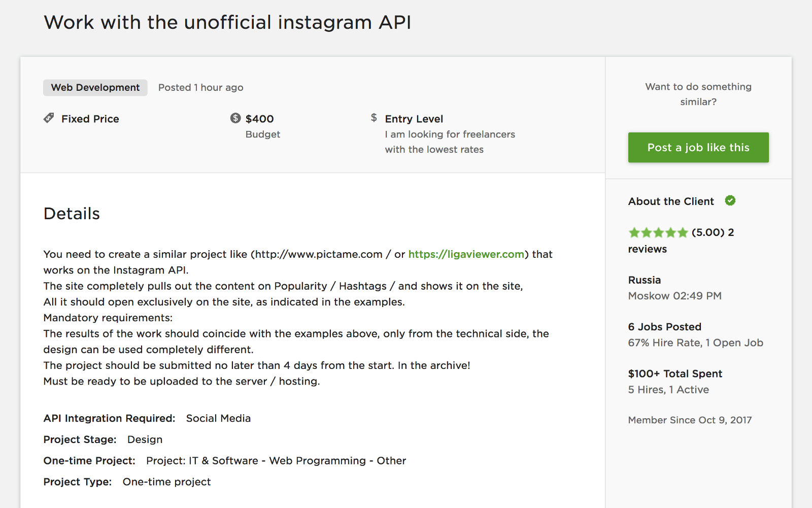Select the Web Development category tag
812x508 pixels.
(x=95, y=87)
